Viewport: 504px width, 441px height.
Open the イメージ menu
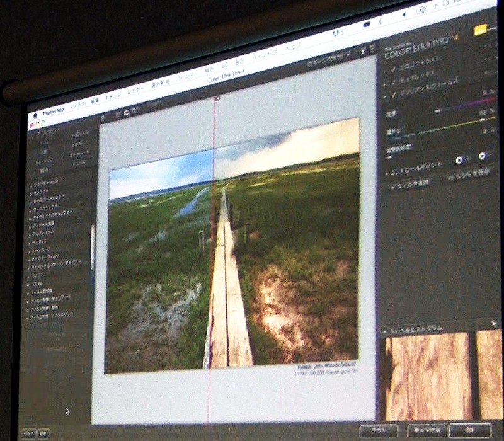(113, 96)
